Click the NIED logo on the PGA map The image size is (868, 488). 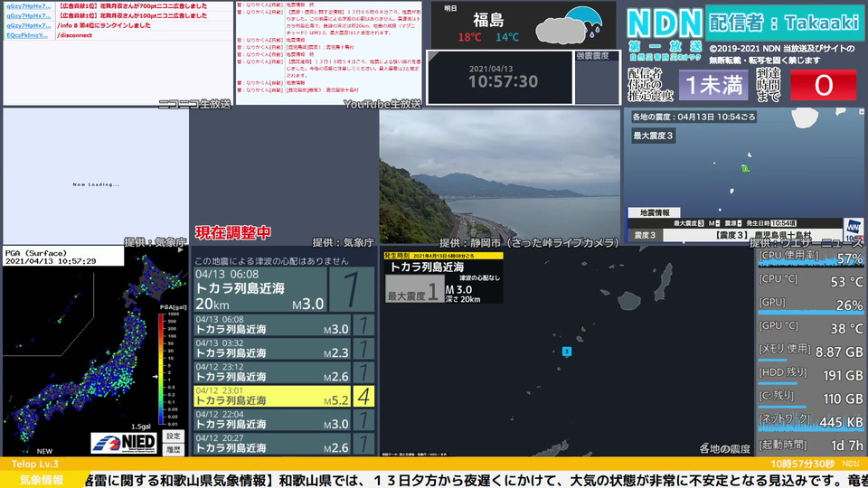(x=124, y=443)
